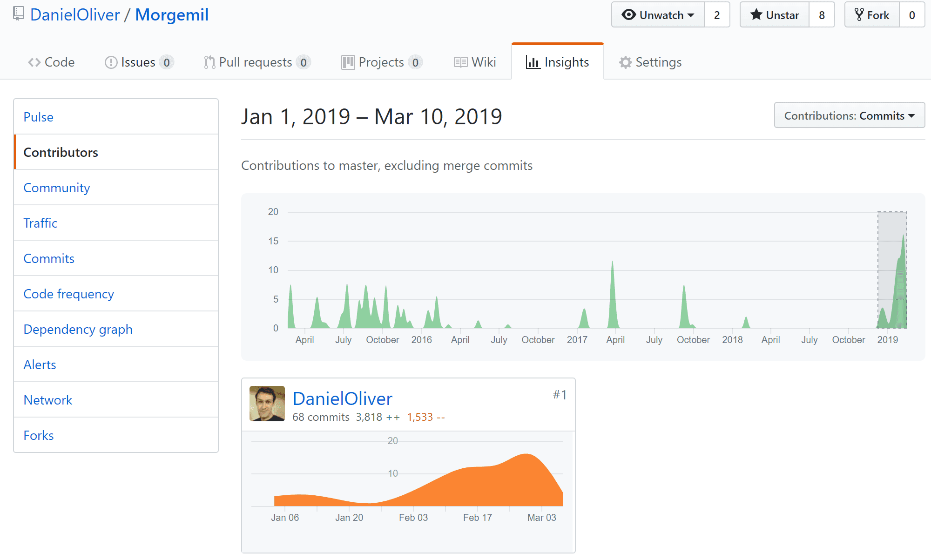931x560 pixels.
Task: Click DanielOliver's avatar thumbnail
Action: click(x=267, y=404)
